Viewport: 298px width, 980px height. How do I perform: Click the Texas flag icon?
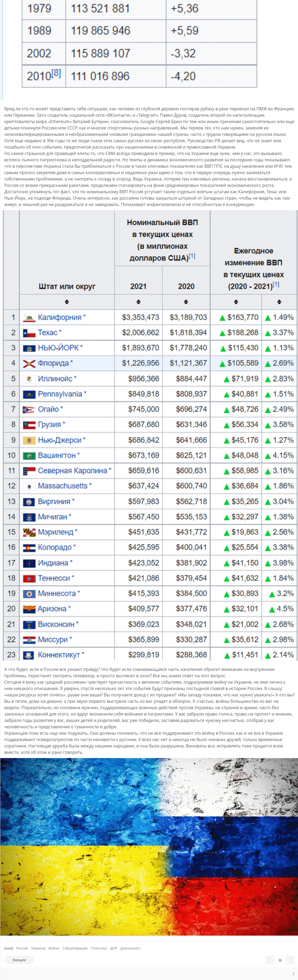[x=29, y=333]
